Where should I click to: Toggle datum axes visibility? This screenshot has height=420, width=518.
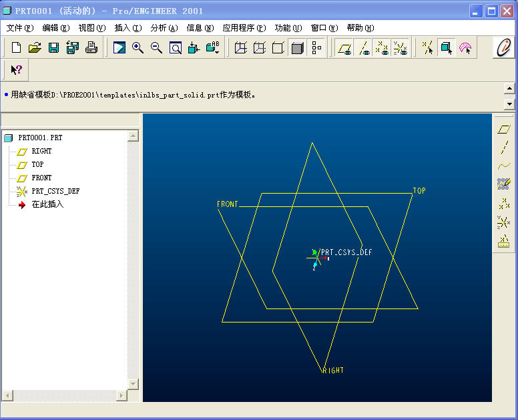coord(363,48)
